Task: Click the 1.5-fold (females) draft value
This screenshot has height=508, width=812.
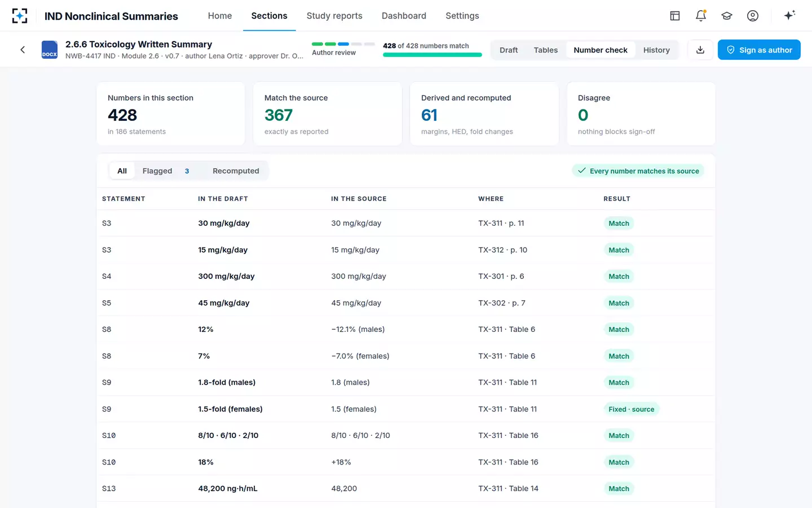Action: point(230,409)
